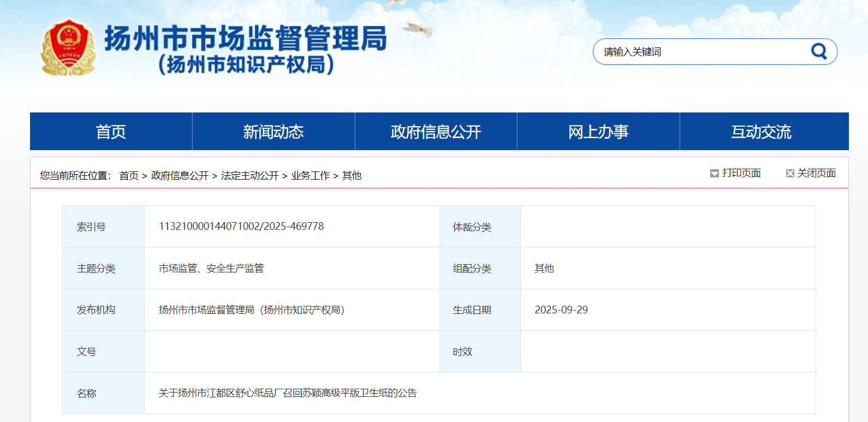Go to the 互动交流 tab

pos(761,132)
